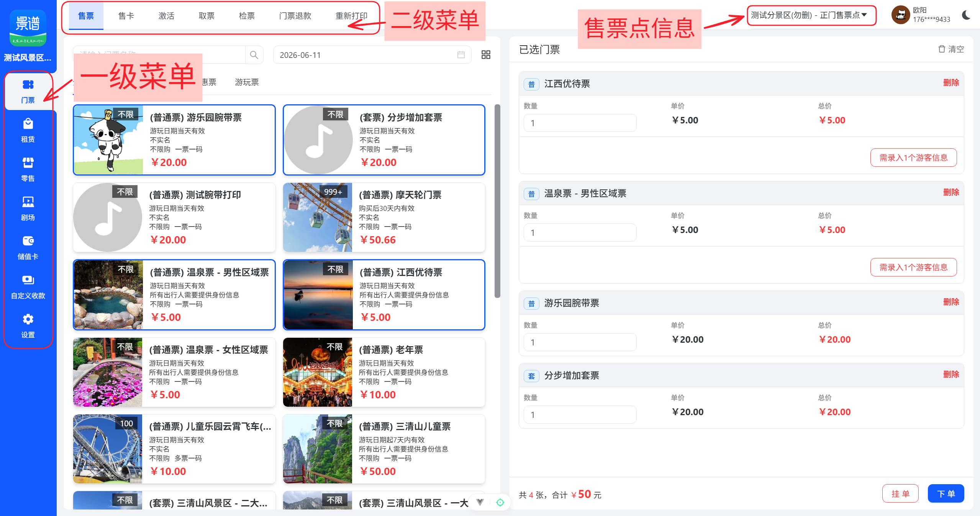This screenshot has height=516, width=980.
Task: Click the 普 badge beside 温泉票 - 男性区域票
Action: (x=531, y=194)
